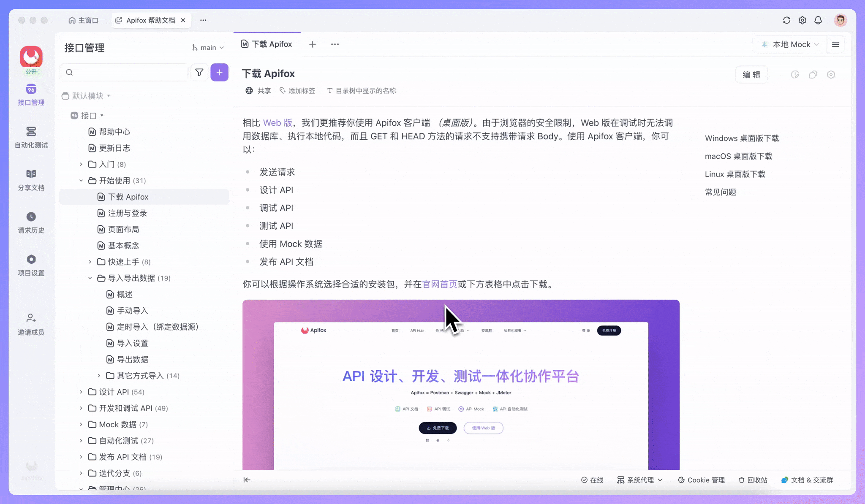Open the filter icon next to the search bar
This screenshot has height=504, width=865.
click(x=199, y=72)
